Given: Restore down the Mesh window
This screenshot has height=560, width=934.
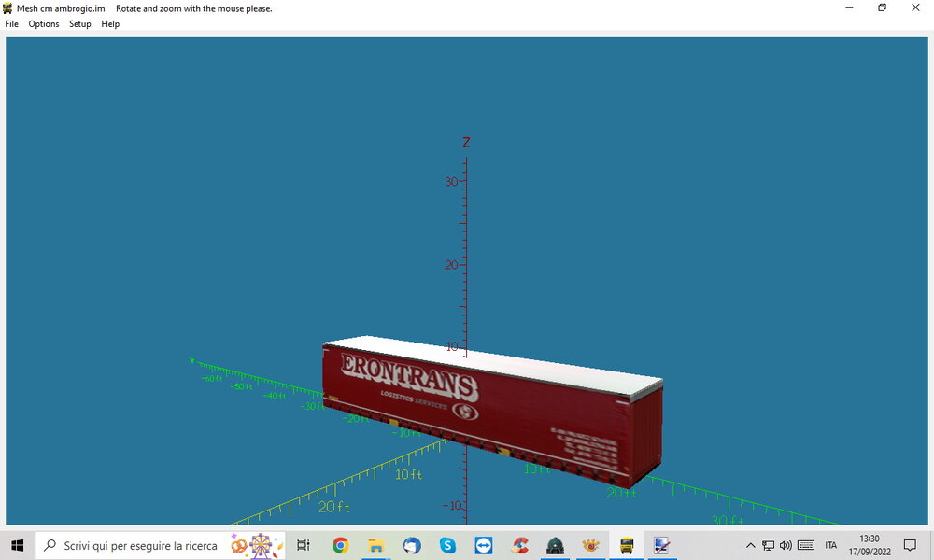Looking at the screenshot, I should coord(883,7).
